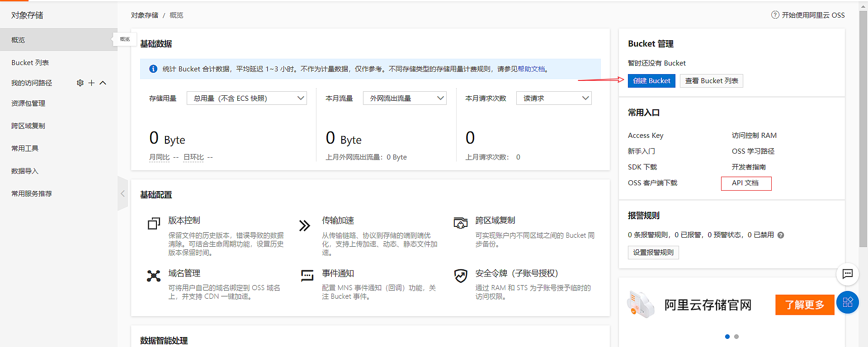Image resolution: width=868 pixels, height=347 pixels.
Task: Click the 月同比 label
Action: 159,157
